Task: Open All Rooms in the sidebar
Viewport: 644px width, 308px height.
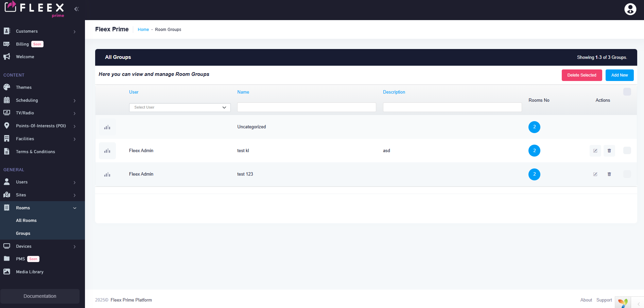Action: [26, 221]
